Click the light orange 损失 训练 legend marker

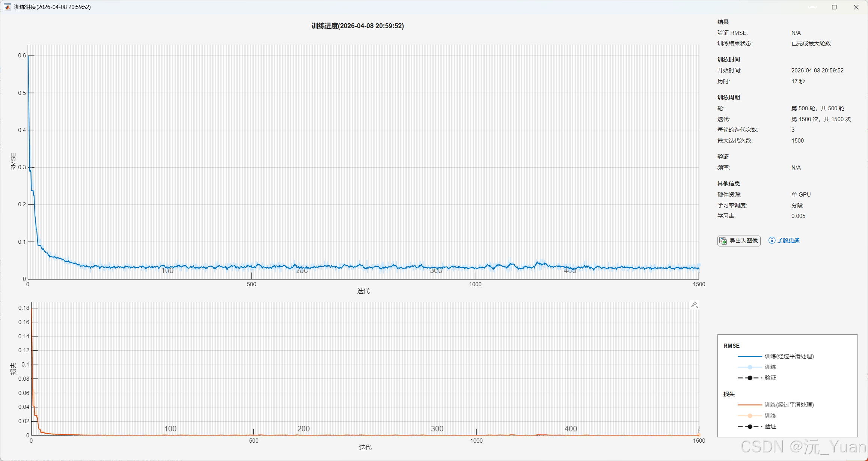click(750, 416)
